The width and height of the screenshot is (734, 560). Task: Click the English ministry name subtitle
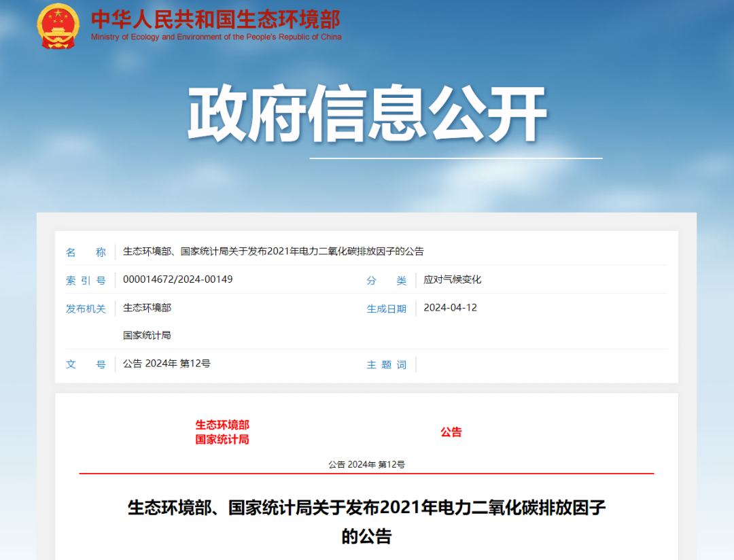216,37
